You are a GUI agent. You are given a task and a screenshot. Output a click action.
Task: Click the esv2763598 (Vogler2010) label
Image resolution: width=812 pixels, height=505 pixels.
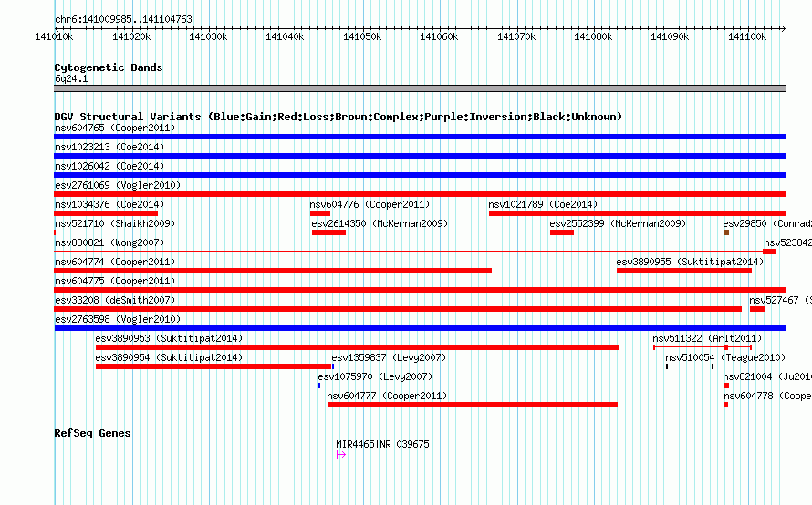118,319
